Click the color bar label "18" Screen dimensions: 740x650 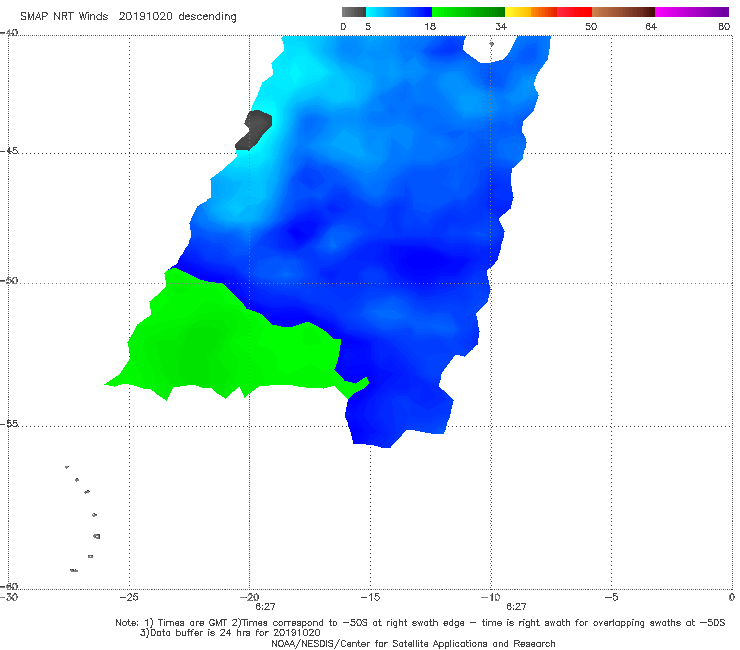(x=430, y=26)
